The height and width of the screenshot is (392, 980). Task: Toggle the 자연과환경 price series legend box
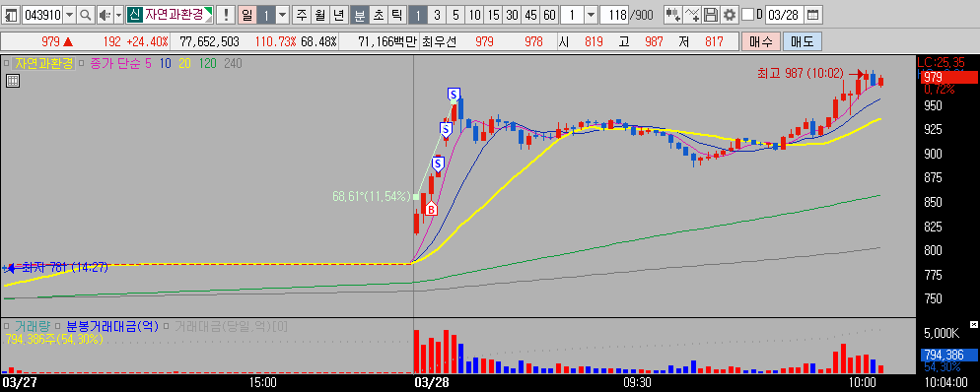pos(6,63)
